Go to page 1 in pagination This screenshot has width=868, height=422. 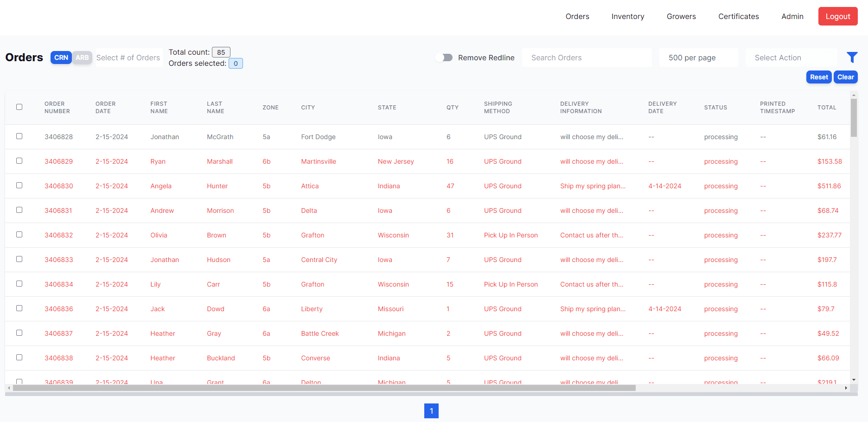431,411
